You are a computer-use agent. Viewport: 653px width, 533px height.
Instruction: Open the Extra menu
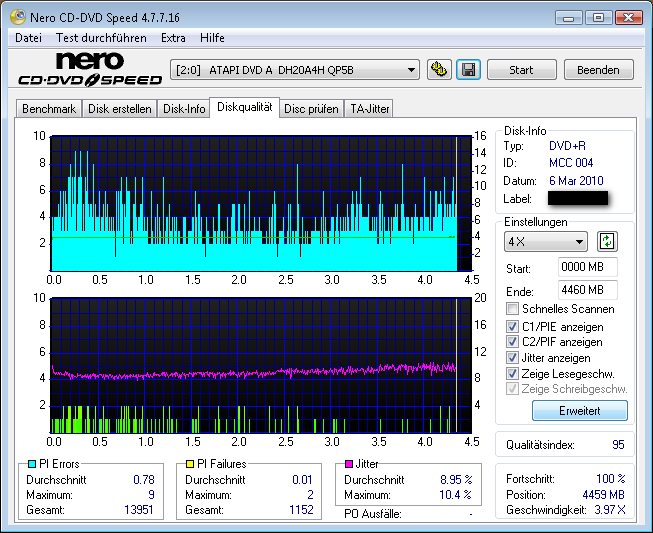pyautogui.click(x=173, y=38)
